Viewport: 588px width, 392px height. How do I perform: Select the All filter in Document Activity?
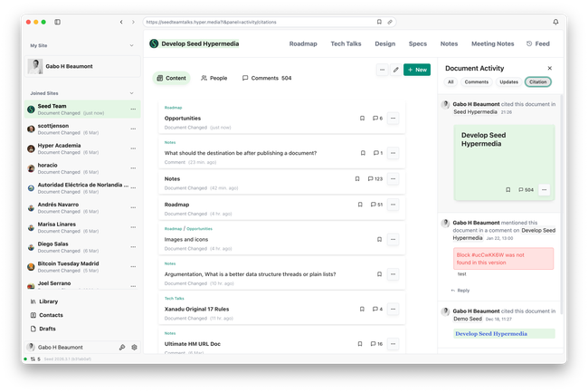(x=450, y=81)
